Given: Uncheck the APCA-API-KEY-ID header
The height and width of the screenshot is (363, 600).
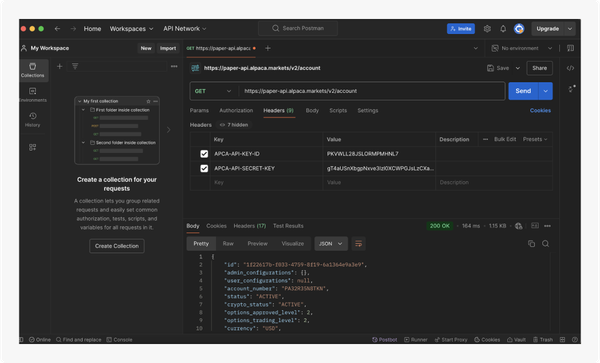Looking at the screenshot, I should pyautogui.click(x=204, y=154).
